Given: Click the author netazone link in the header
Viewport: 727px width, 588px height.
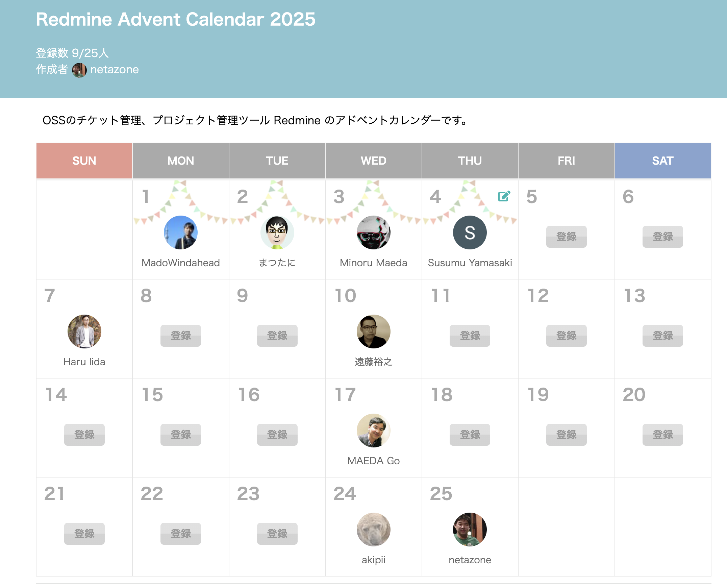Looking at the screenshot, I should 115,70.
